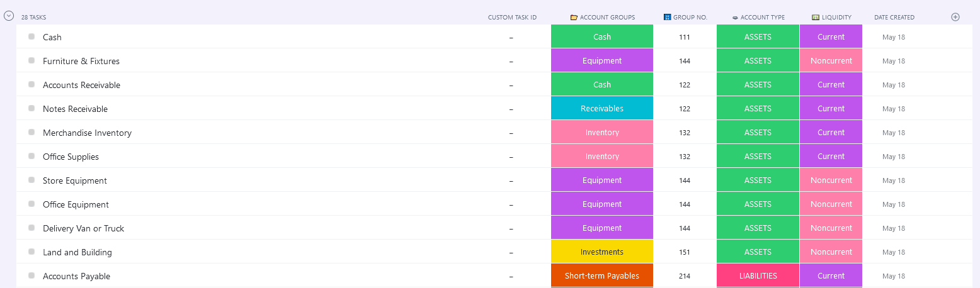Open the Merchandise Inventory task
980x288 pixels.
[87, 133]
